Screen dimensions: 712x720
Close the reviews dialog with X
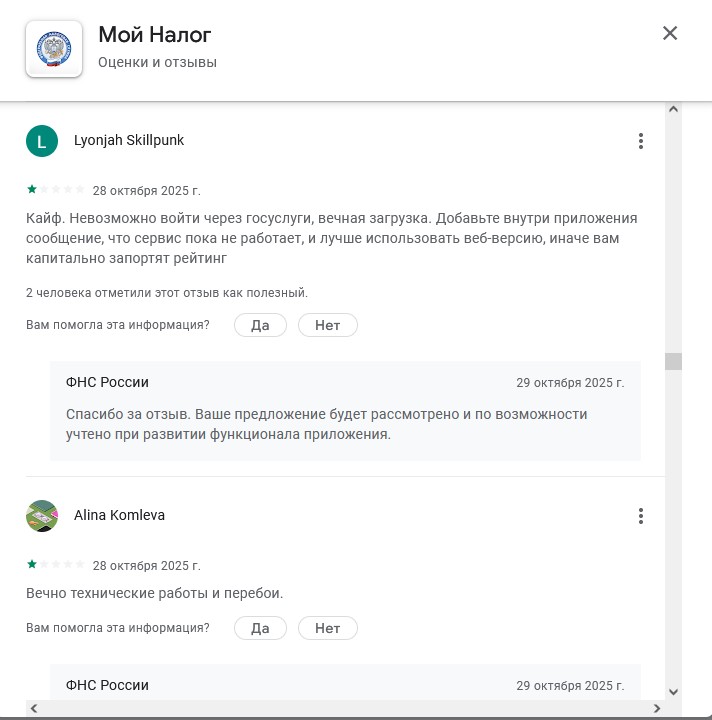point(670,33)
